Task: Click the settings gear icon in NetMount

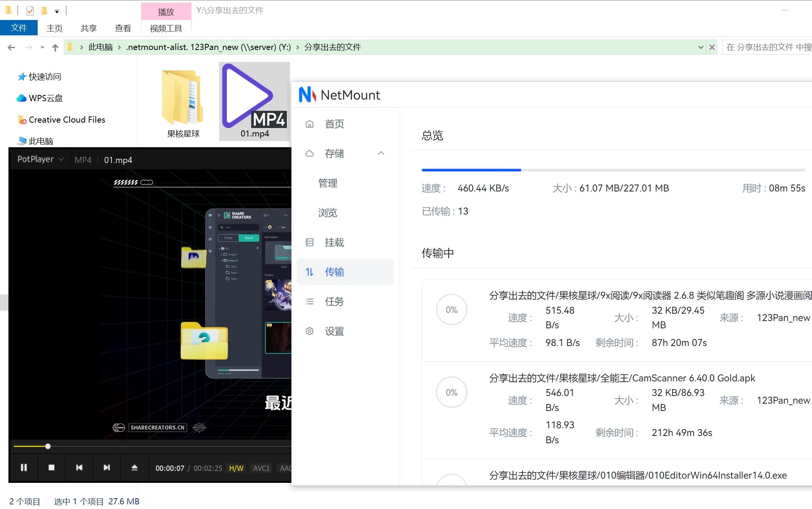Action: 309,331
